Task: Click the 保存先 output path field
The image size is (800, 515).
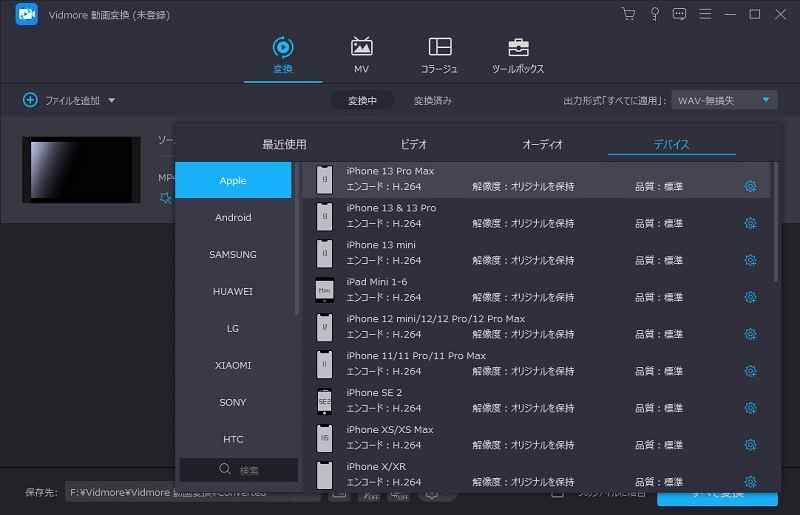Action: [194, 493]
